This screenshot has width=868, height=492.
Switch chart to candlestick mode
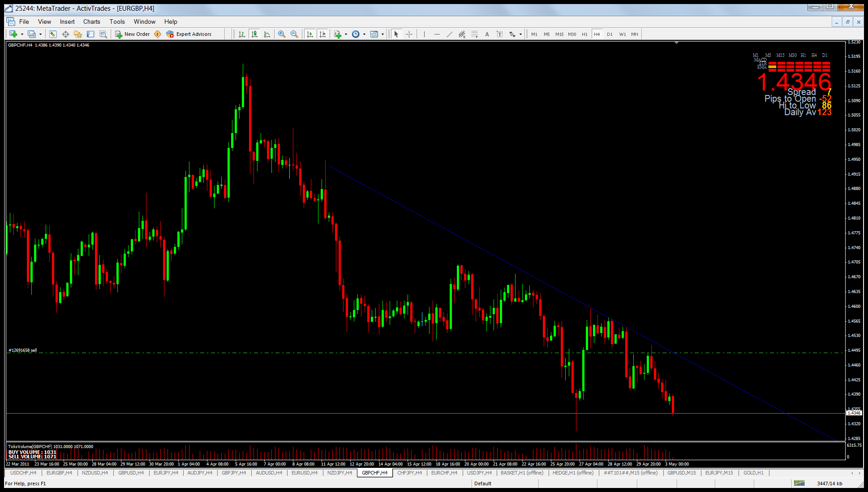(x=254, y=34)
